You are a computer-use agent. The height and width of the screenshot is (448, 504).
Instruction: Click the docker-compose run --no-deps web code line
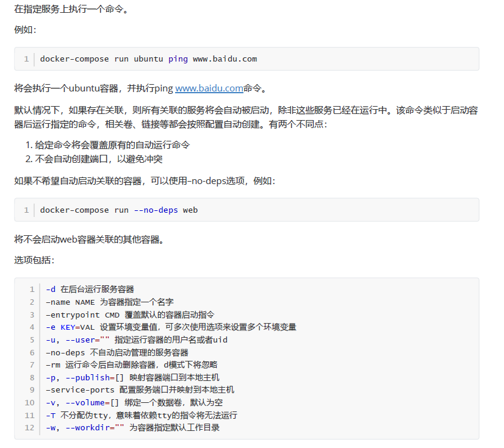coord(119,210)
